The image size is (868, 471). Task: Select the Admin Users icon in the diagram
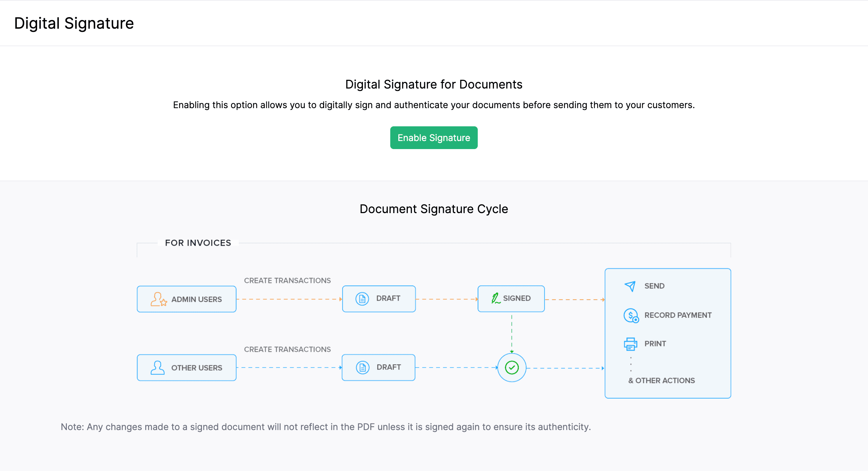[x=158, y=299]
